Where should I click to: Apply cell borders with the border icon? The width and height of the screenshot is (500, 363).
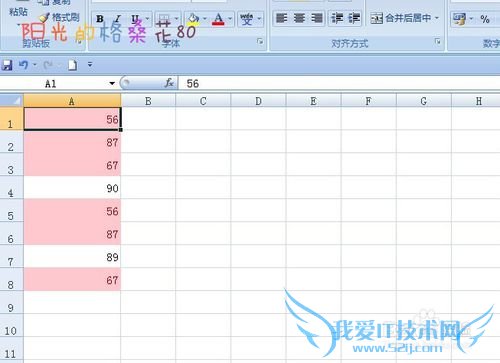click(x=164, y=19)
